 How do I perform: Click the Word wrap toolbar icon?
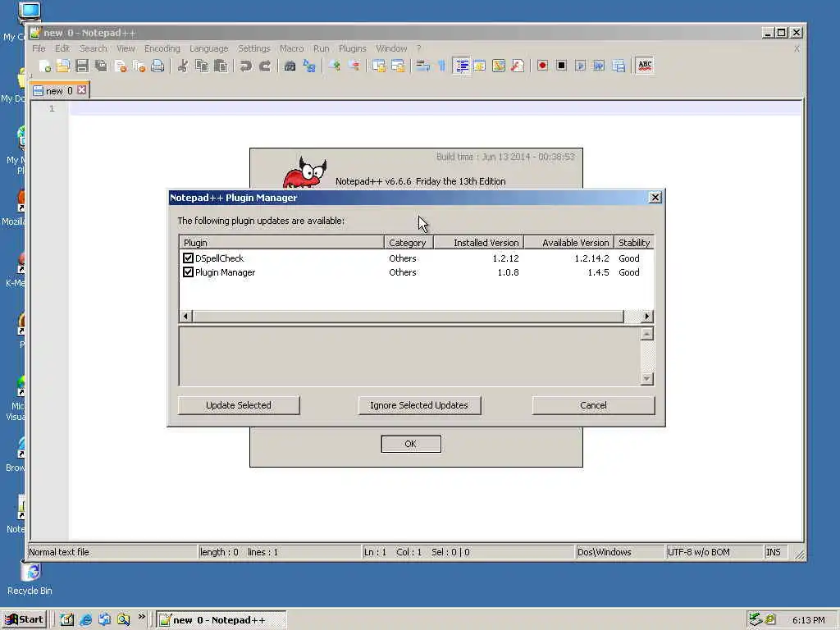422,66
